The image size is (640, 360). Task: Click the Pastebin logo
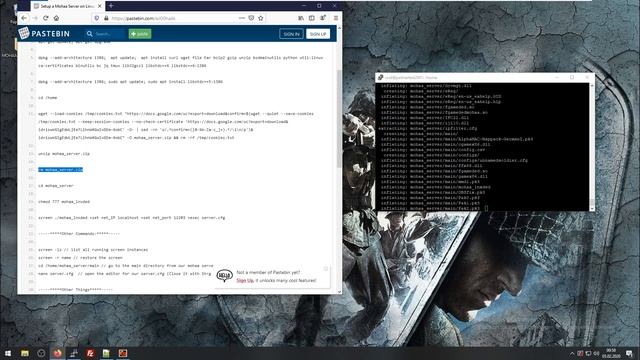coord(44,33)
